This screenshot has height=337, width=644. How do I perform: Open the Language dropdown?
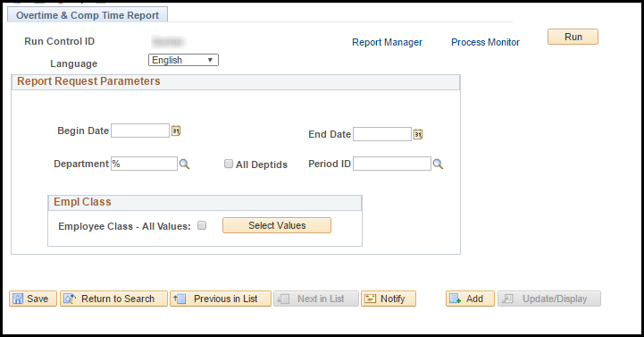pyautogui.click(x=183, y=60)
